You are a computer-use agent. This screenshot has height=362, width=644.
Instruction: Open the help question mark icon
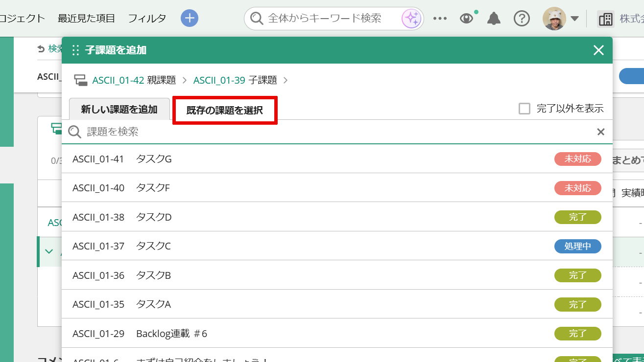point(522,19)
